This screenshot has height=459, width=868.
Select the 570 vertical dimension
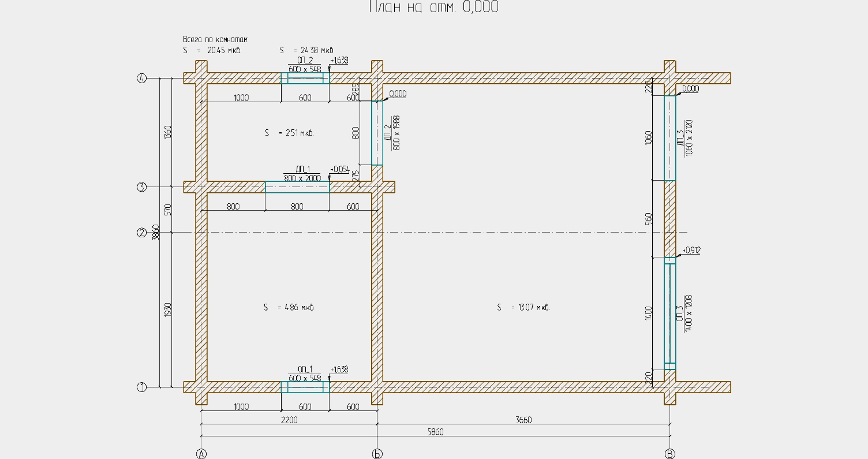point(168,210)
